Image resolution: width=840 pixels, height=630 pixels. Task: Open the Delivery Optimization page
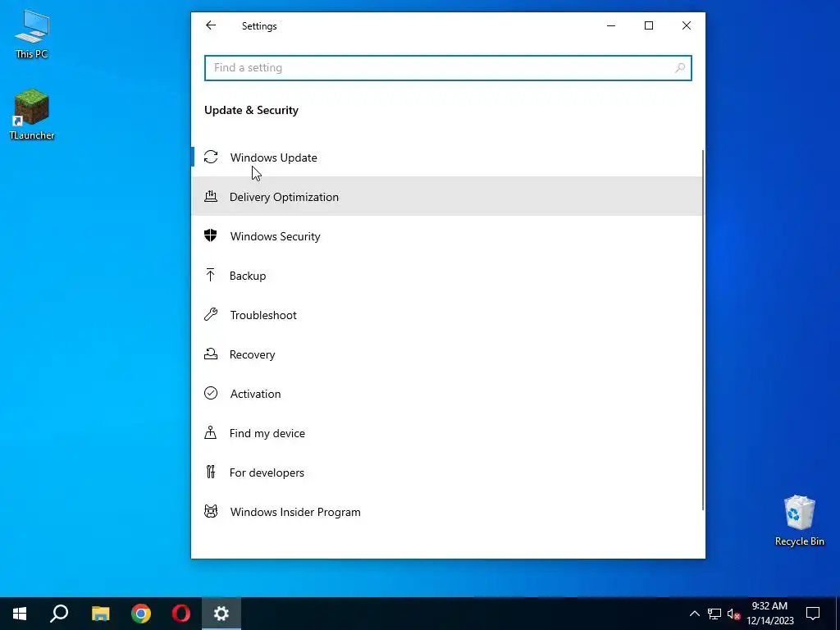pos(447,197)
